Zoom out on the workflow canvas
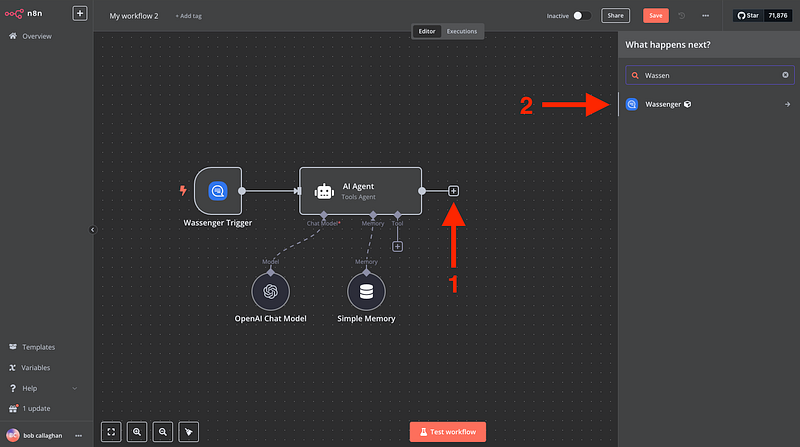The image size is (800, 447). (162, 432)
